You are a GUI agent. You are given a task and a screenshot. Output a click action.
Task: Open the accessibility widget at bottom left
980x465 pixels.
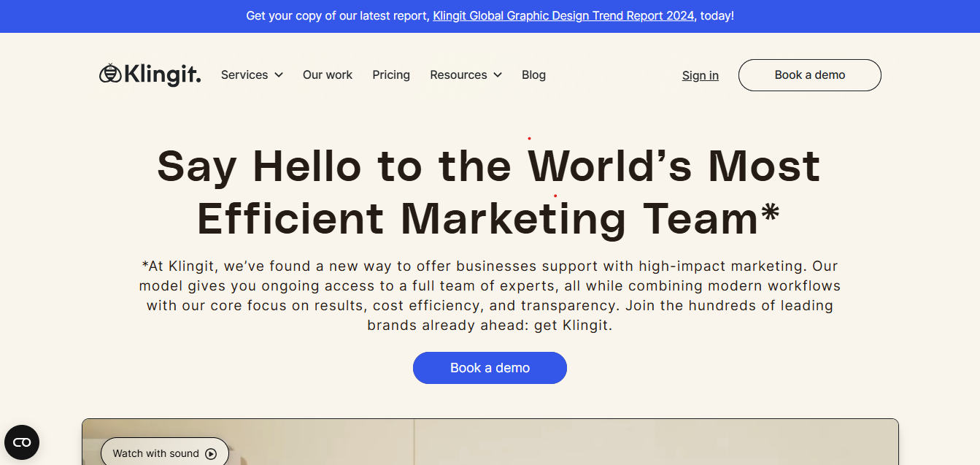coord(22,442)
